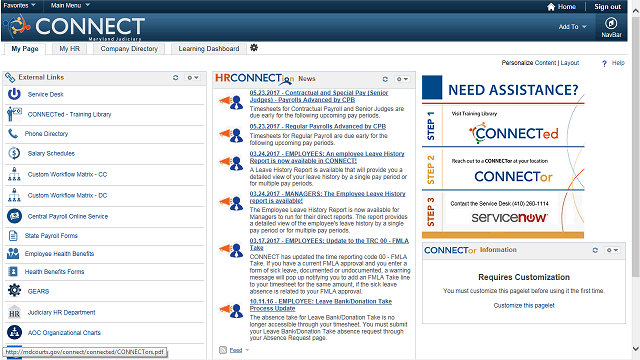
Task: Click the Home house icon
Action: point(551,7)
